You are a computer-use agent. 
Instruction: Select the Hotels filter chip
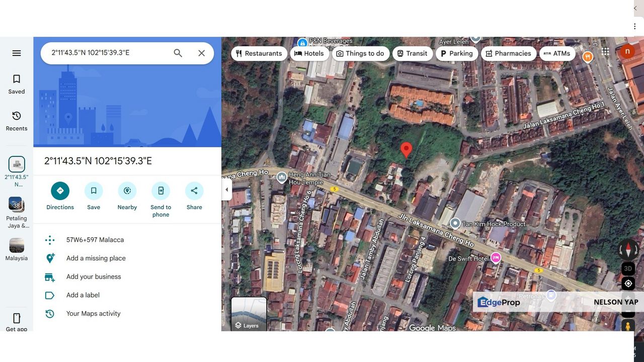click(309, 54)
